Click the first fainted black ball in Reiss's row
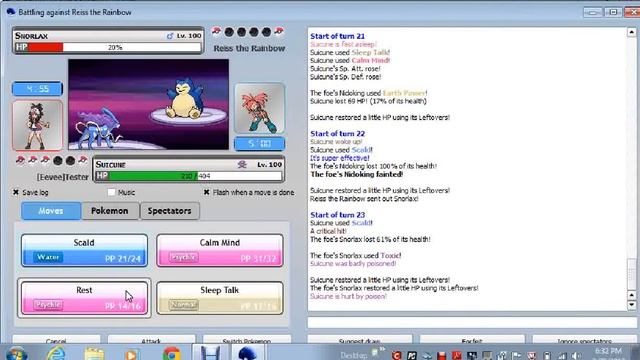The width and height of the screenshot is (640, 360). pyautogui.click(x=229, y=32)
